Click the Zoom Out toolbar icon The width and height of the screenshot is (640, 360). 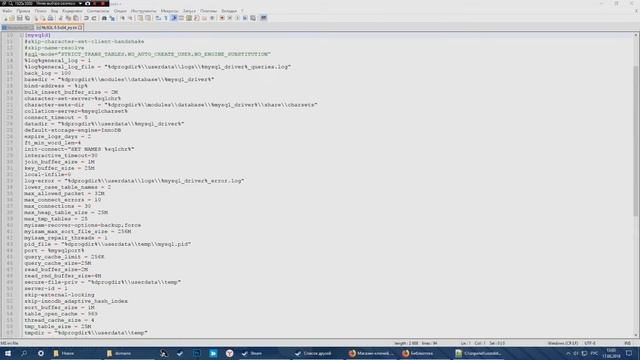click(130, 18)
